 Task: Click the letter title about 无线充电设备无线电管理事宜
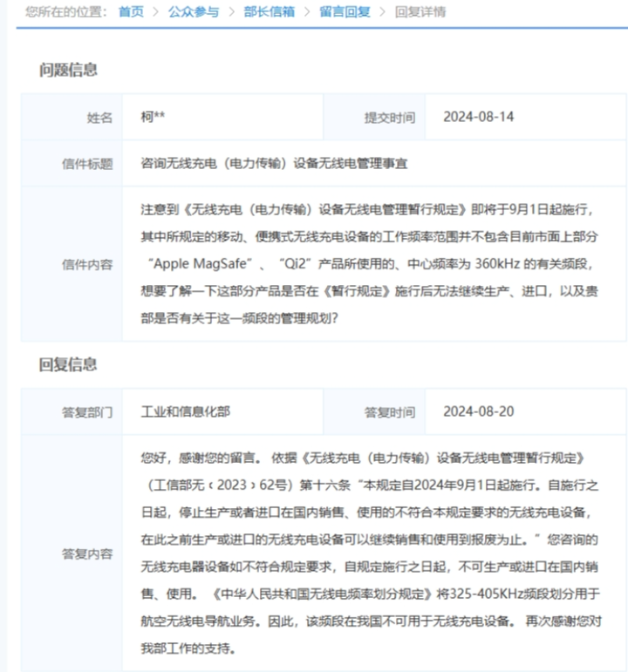[x=274, y=163]
